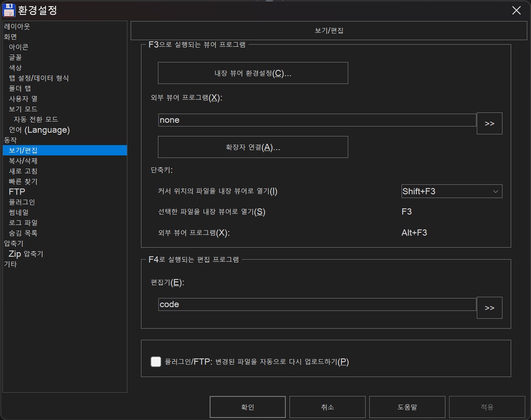Click the external viewer field containing none
Screen dimensions: 531x420
click(x=317, y=120)
